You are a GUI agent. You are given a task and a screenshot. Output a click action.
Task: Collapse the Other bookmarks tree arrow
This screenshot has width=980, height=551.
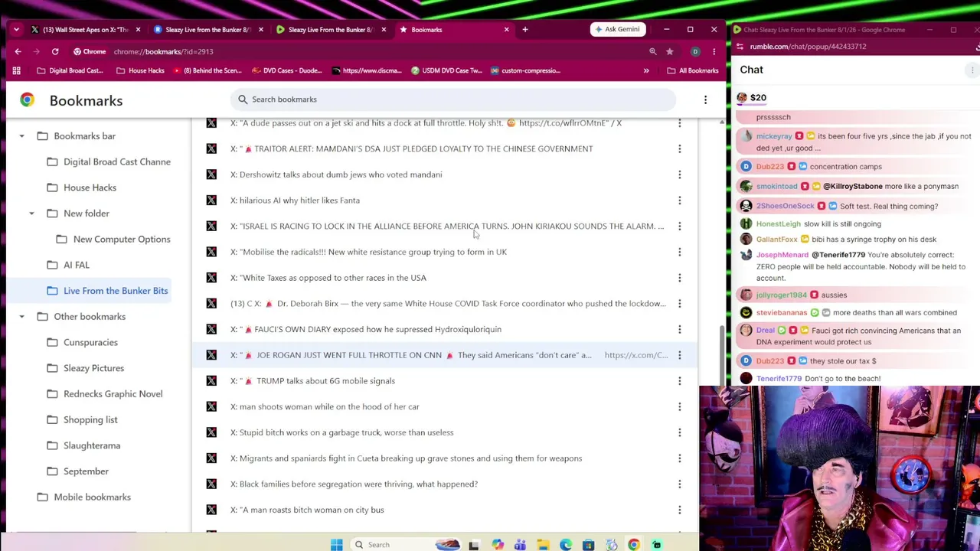21,317
